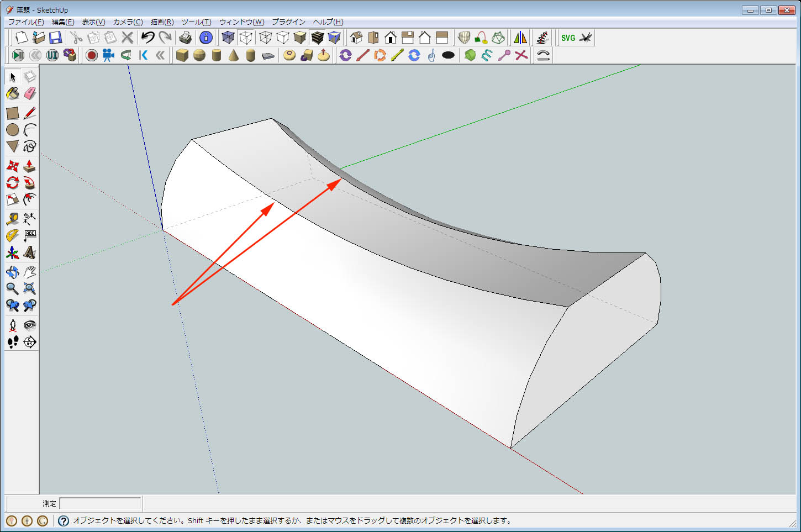Choose the Offset tool

30,199
